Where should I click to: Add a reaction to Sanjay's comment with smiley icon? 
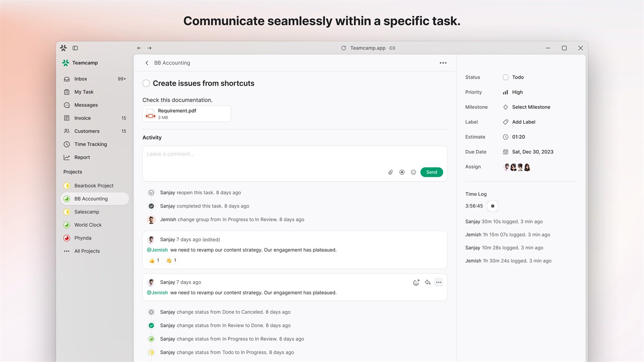[x=416, y=282]
